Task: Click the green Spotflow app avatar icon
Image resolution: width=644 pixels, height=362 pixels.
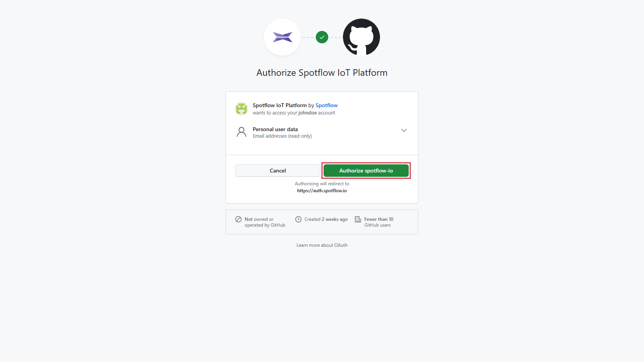Action: click(x=241, y=109)
